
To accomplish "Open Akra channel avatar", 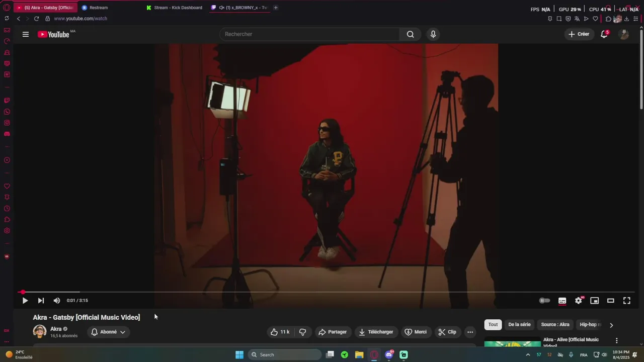I will click(x=40, y=332).
